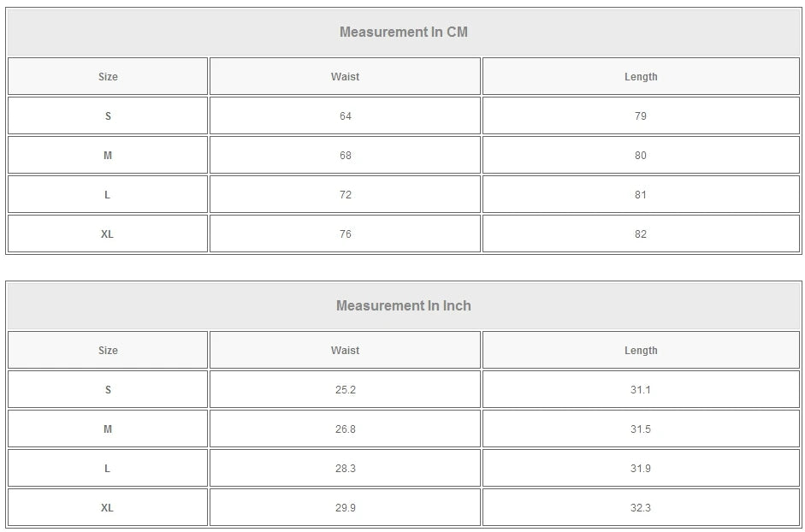Click the Length header in the Inch table
This screenshot has width=805, height=532.
[641, 351]
